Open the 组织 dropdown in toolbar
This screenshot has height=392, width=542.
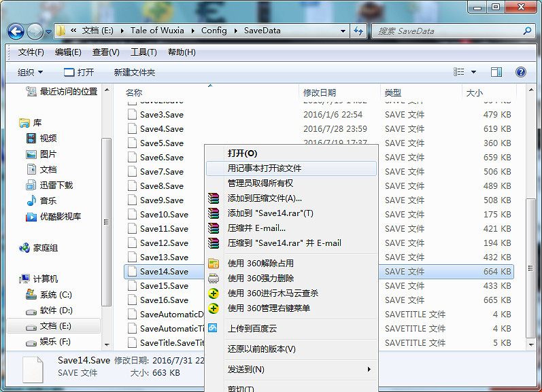coord(30,72)
